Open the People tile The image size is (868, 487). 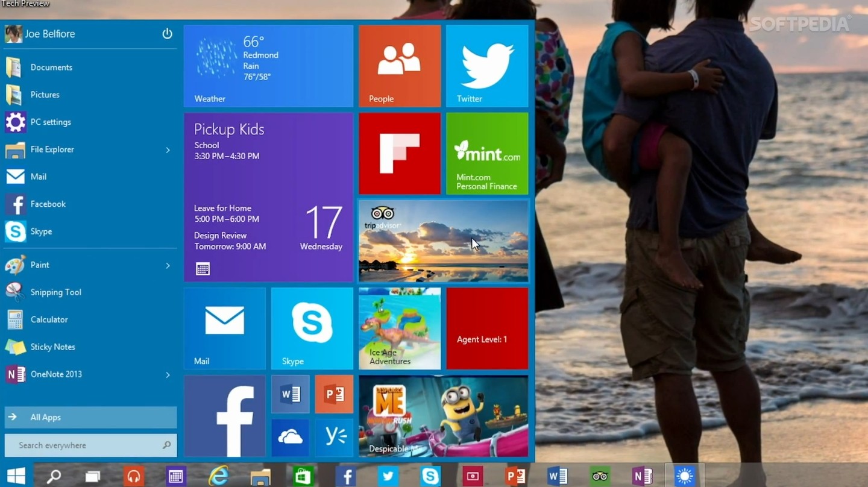click(400, 66)
